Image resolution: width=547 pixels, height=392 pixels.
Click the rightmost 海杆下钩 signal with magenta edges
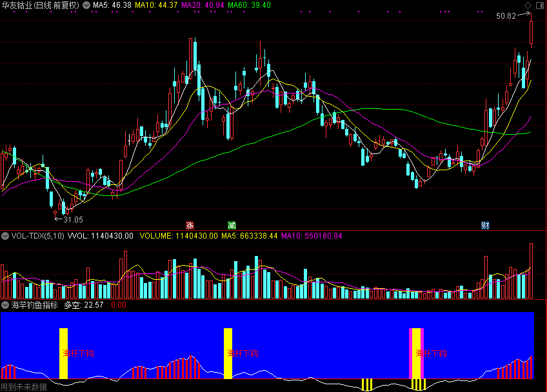click(x=416, y=353)
